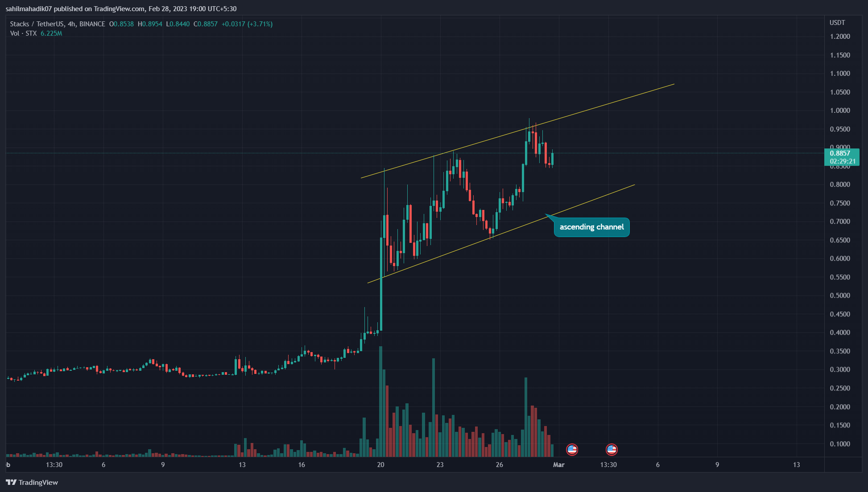Click the 0.7500 price axis label
Image resolution: width=868 pixels, height=492 pixels.
(x=840, y=203)
